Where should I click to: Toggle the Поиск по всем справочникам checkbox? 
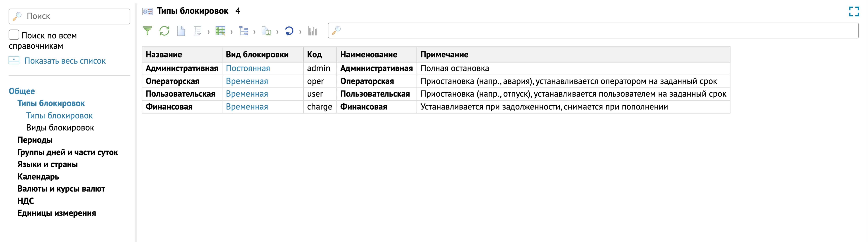tap(14, 35)
